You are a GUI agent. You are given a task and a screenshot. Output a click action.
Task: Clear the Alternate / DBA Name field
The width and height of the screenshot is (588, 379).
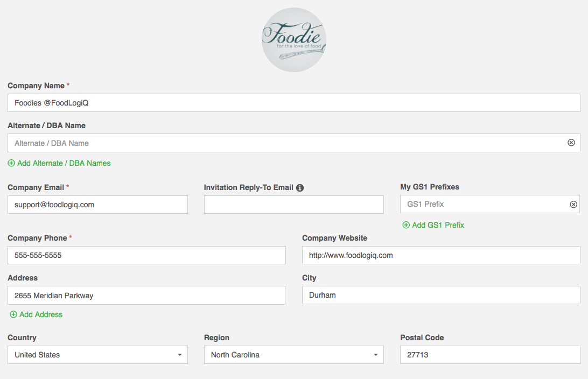pyautogui.click(x=571, y=143)
